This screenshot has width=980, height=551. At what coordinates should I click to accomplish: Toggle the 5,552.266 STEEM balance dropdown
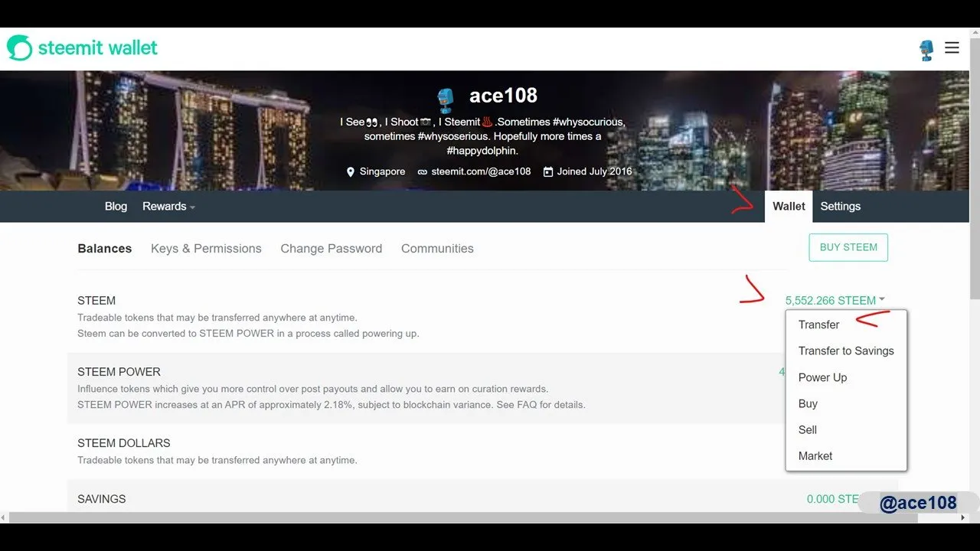[x=835, y=301]
